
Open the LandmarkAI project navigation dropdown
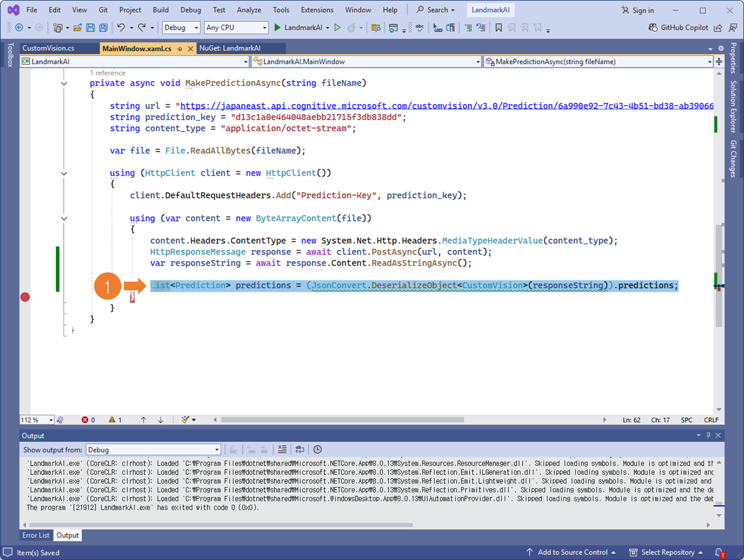tap(134, 62)
